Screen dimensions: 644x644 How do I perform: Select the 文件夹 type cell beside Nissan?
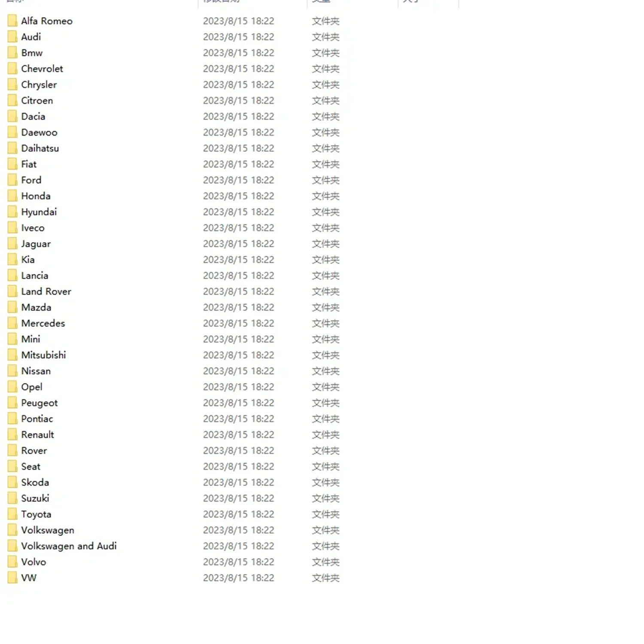pos(326,371)
